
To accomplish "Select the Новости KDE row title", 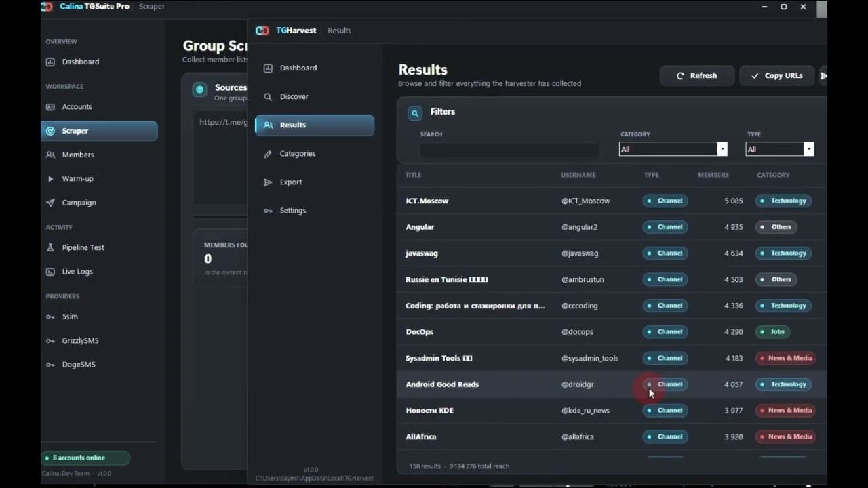I will [430, 411].
